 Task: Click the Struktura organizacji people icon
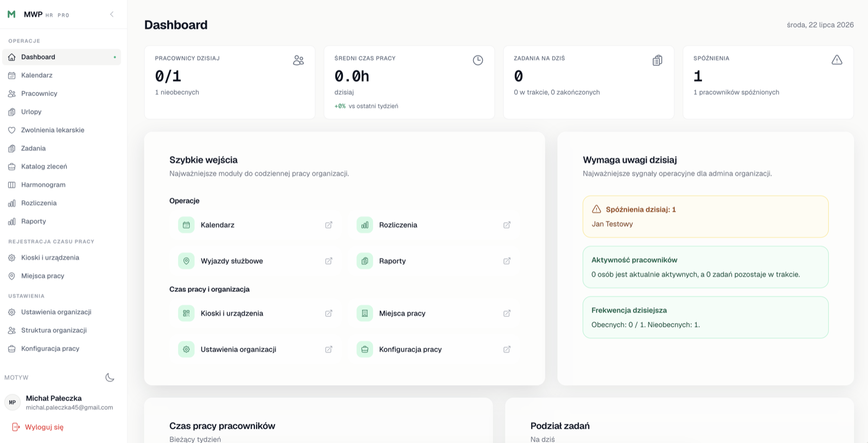tap(12, 331)
